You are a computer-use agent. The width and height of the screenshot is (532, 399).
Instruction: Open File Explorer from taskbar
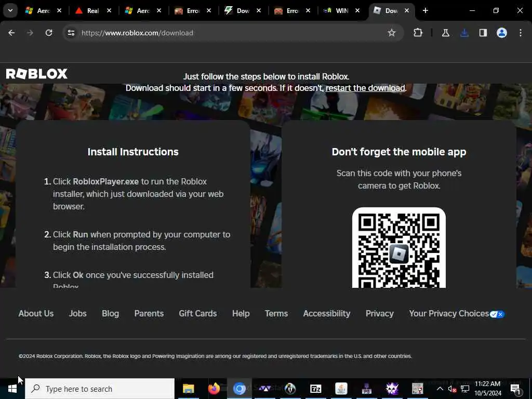[188, 389]
